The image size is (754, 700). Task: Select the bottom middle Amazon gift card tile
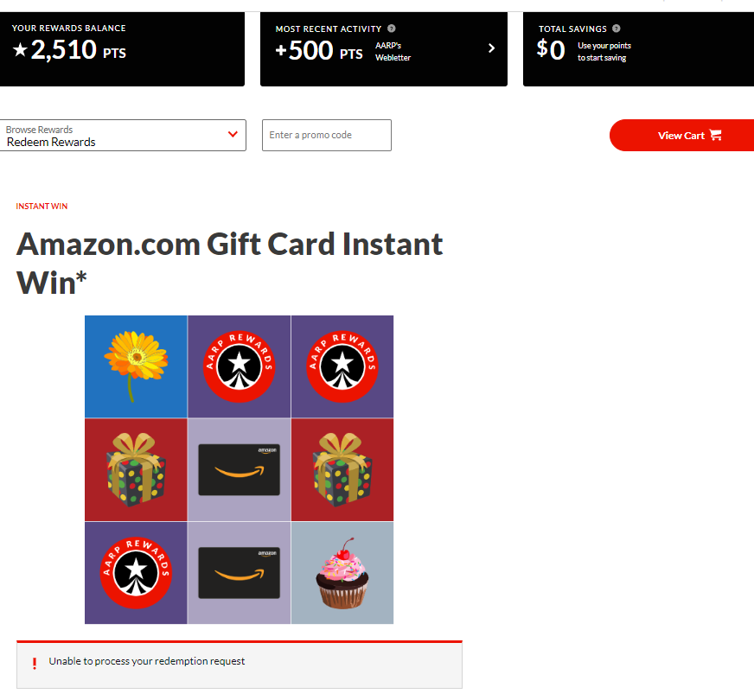pos(239,573)
